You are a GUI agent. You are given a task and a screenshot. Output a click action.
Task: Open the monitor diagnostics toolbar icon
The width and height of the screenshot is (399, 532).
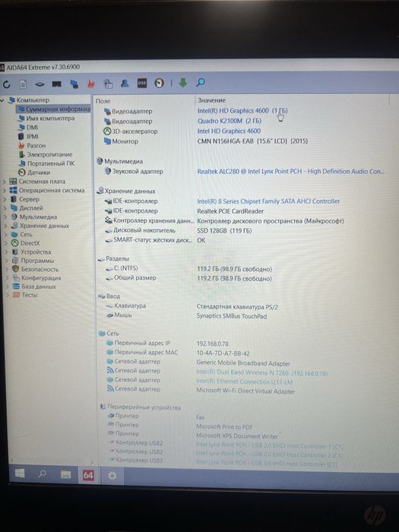(x=74, y=84)
